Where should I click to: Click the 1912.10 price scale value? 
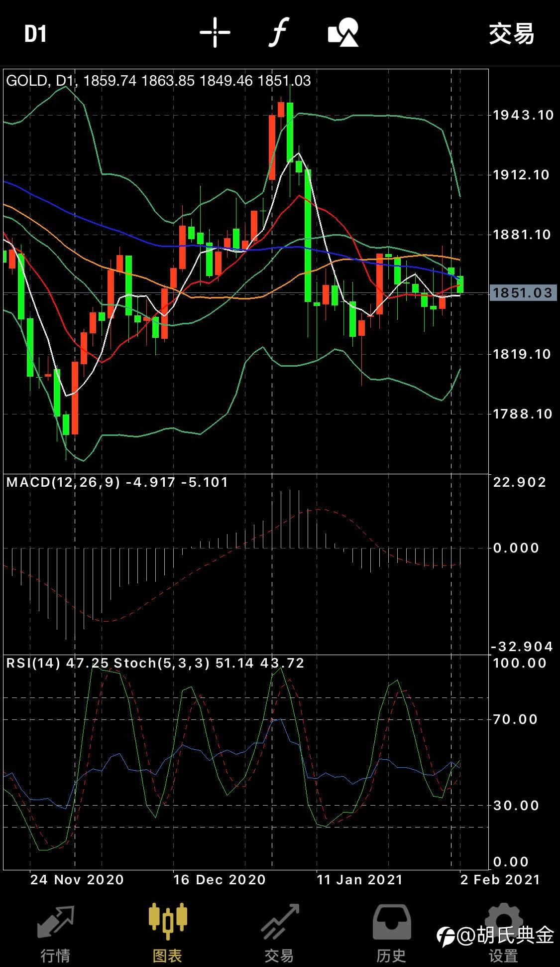521,175
